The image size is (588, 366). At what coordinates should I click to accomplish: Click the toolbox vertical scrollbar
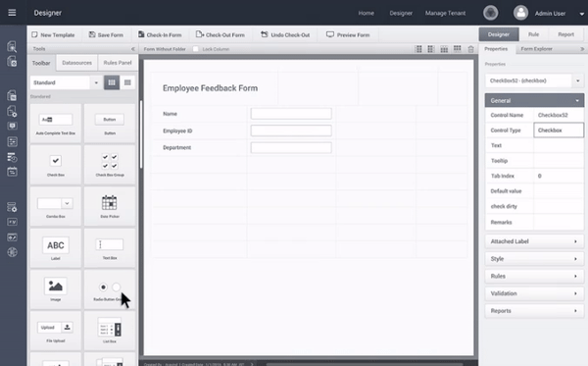pyautogui.click(x=141, y=134)
